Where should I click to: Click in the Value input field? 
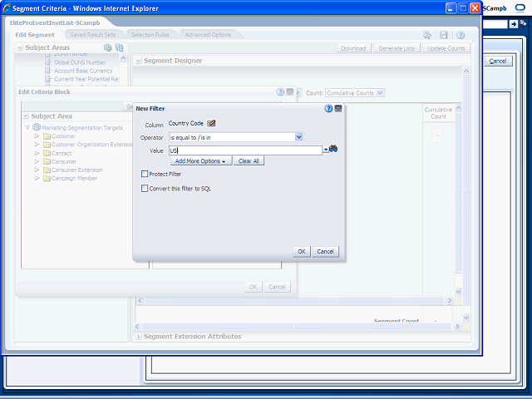point(245,150)
